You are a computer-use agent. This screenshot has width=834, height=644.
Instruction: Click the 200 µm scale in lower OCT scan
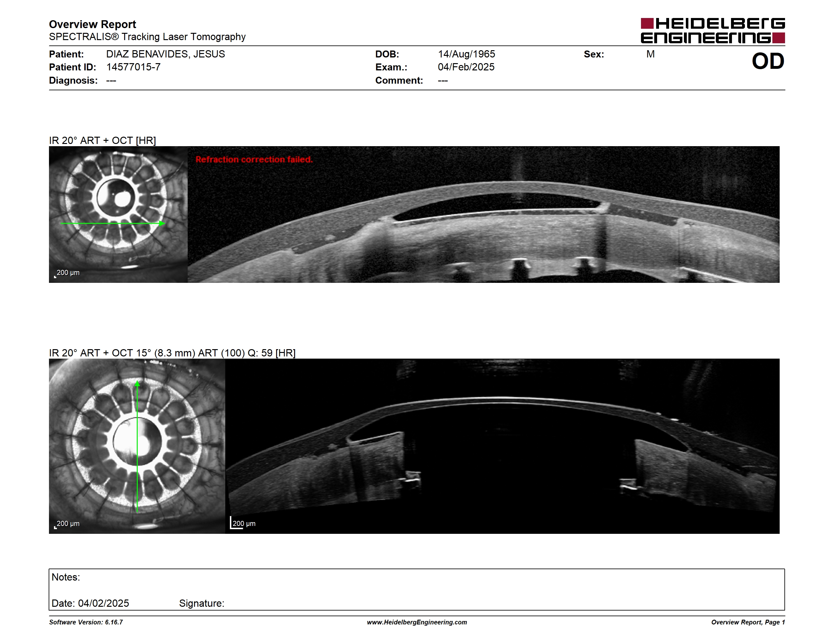243,523
